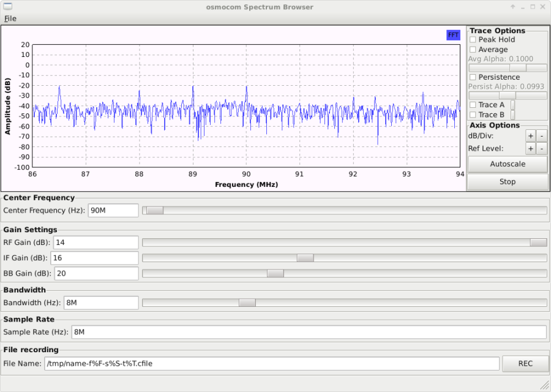Click the RF Gain slider handle
The width and height of the screenshot is (551, 392).
click(x=538, y=242)
